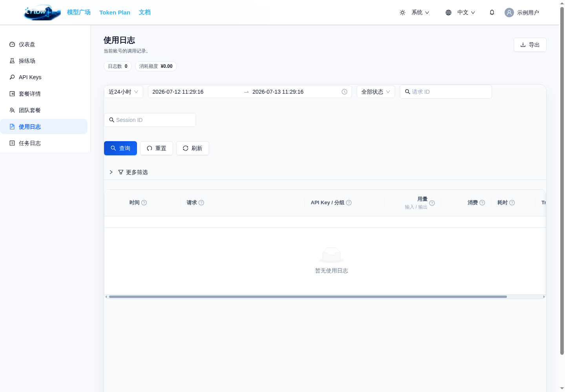The height and width of the screenshot is (392, 565).
Task: Open the 仪表盘 page
Action: point(44,44)
